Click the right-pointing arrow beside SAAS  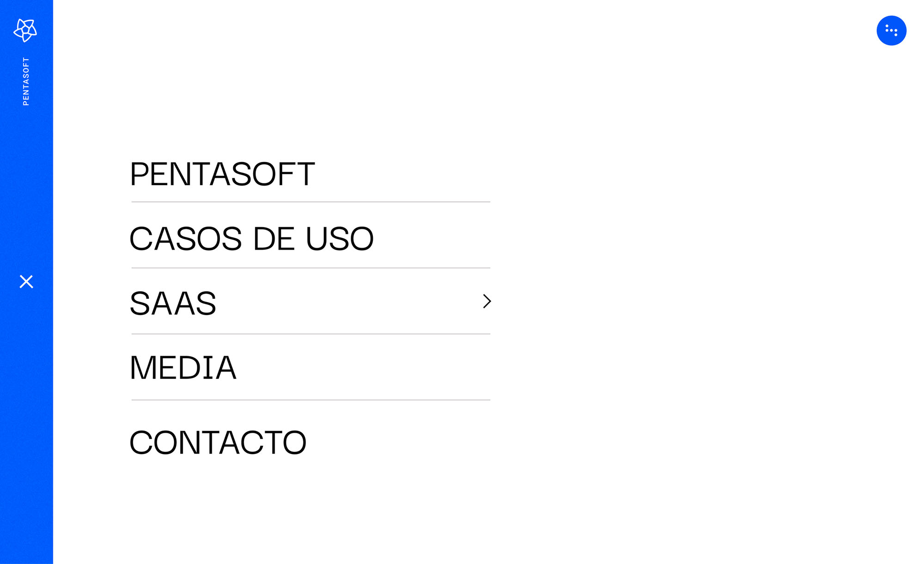pos(486,301)
